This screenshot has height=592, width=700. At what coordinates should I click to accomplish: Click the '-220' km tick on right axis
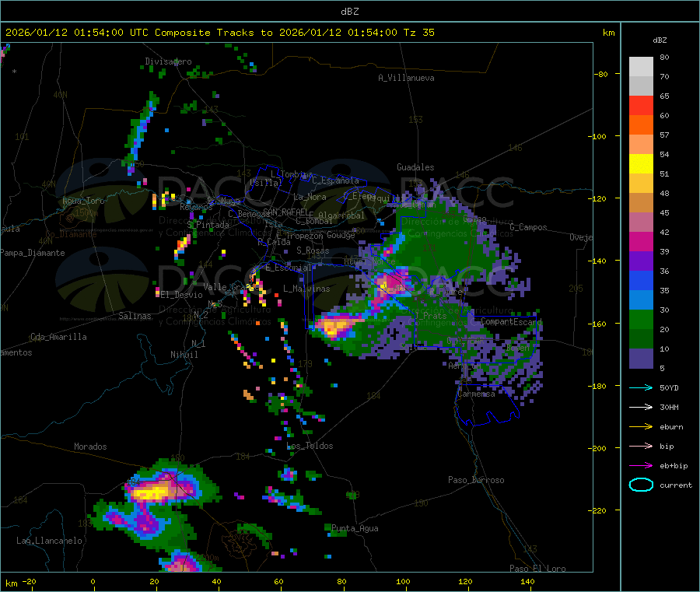[599, 510]
